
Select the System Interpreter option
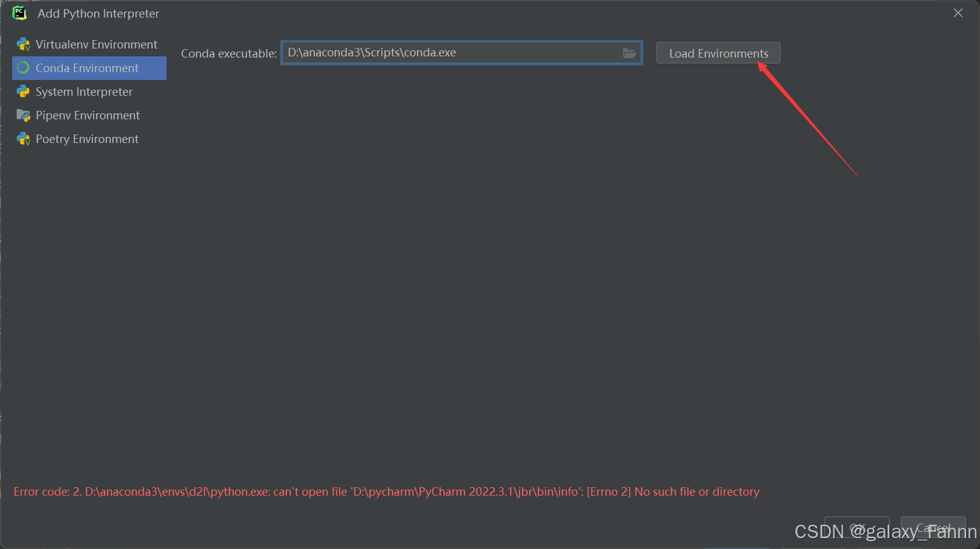(x=84, y=91)
